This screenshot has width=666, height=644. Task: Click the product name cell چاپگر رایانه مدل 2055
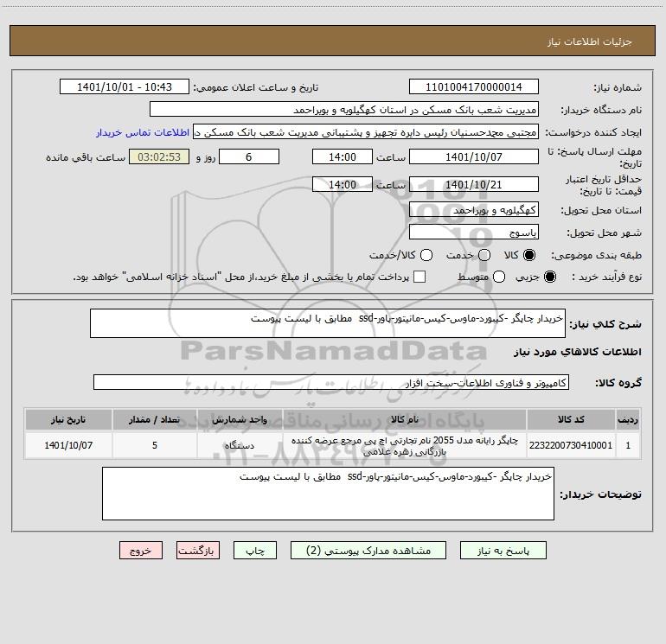coord(405,445)
